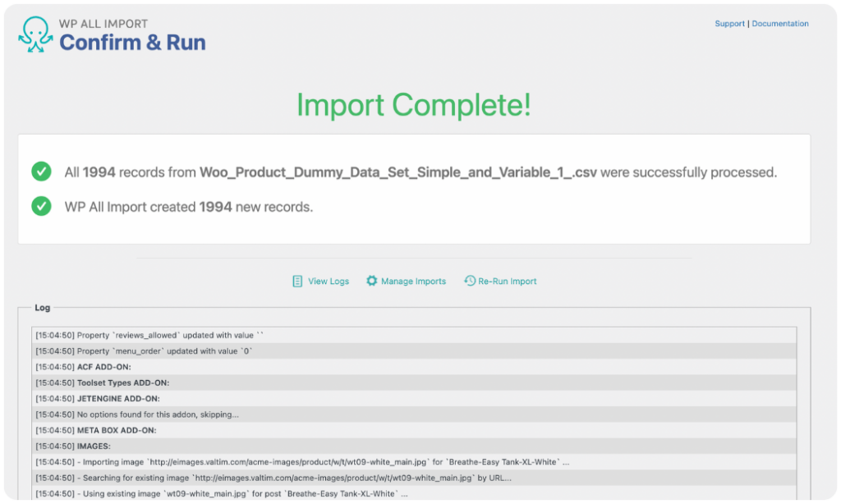Viewport: 841px width, 504px height.
Task: Click the Confirm & Run heading
Action: coord(132,43)
